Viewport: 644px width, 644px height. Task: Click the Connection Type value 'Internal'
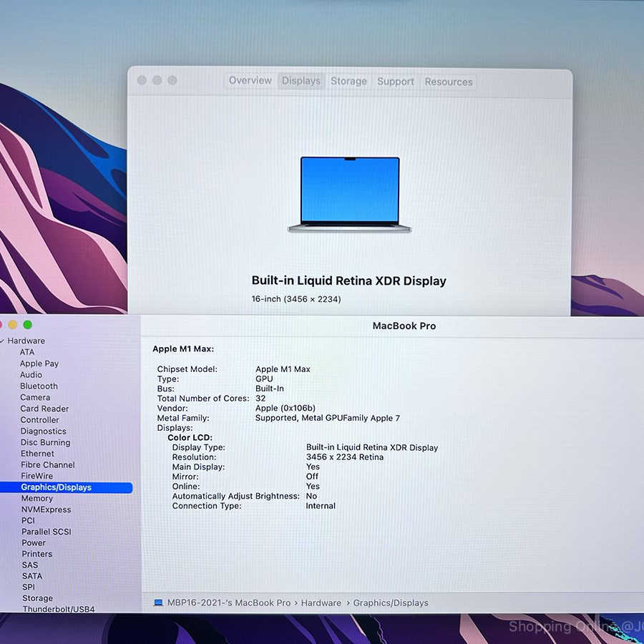(x=321, y=506)
